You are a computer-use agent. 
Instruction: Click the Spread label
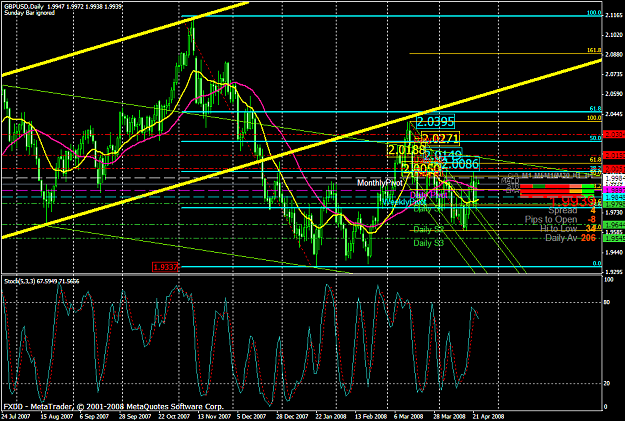562,210
